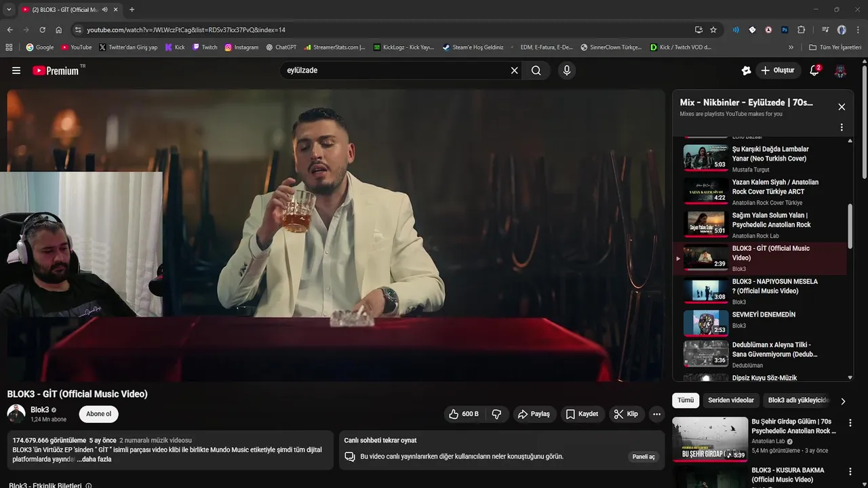Open the Twitch bookmark
This screenshot has height=488, width=868.
[x=205, y=47]
